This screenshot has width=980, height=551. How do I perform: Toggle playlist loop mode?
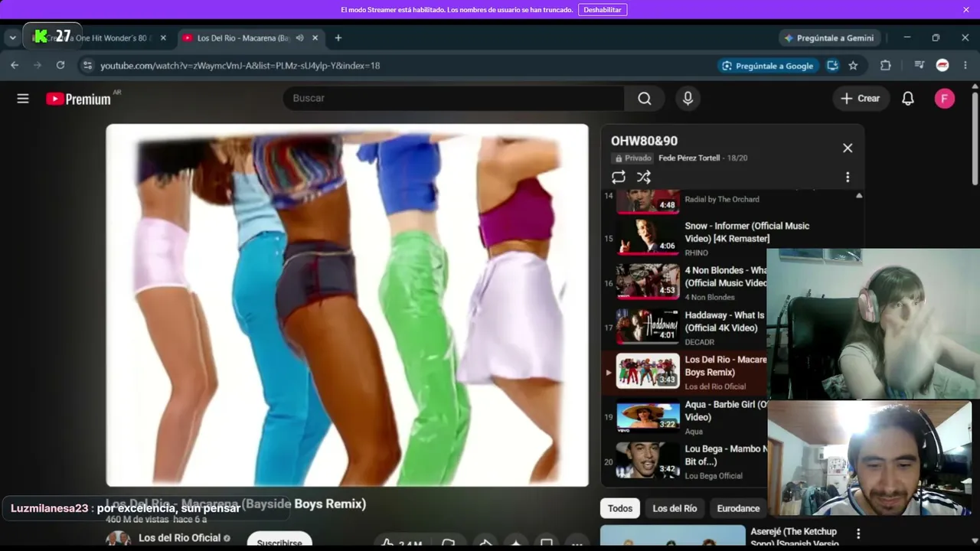619,177
